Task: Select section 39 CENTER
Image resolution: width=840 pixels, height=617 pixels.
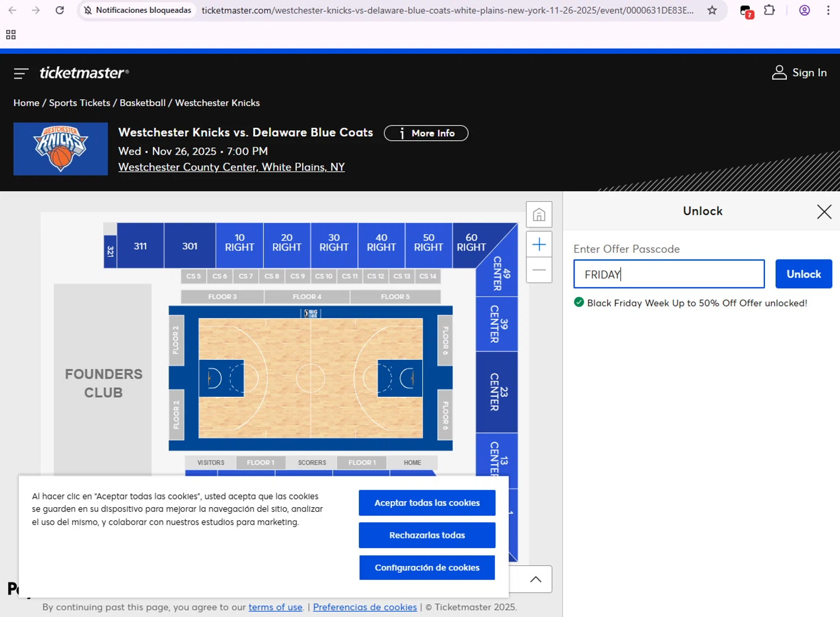Action: pos(497,324)
